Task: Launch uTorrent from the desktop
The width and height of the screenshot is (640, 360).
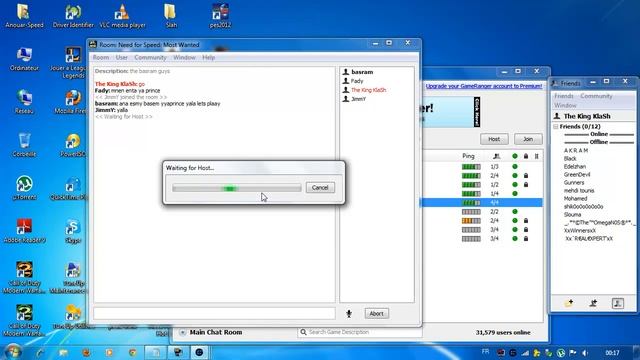Action: 24,188
